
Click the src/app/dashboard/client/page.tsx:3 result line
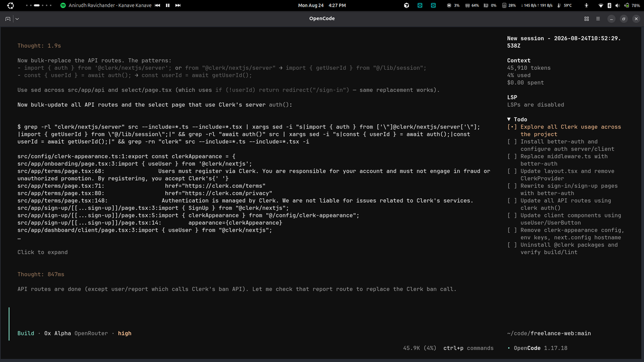(145, 230)
